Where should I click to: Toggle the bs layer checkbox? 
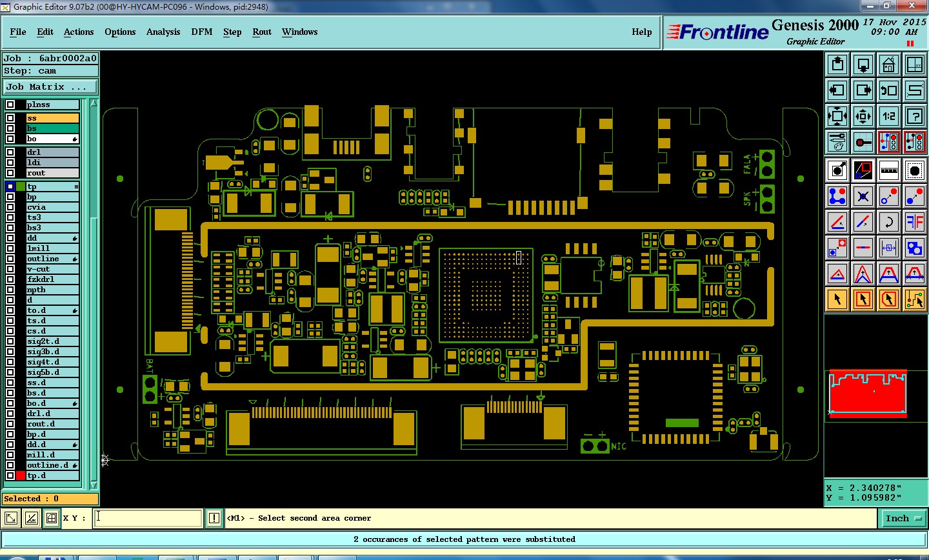click(10, 128)
